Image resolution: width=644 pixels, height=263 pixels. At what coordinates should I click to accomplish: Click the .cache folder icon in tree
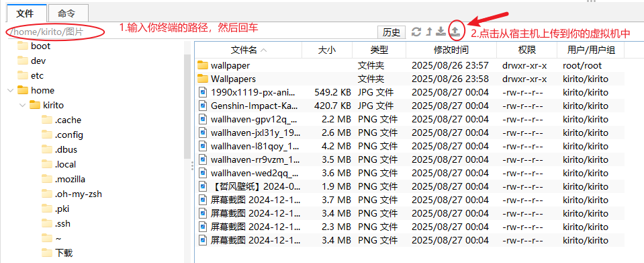coord(47,120)
